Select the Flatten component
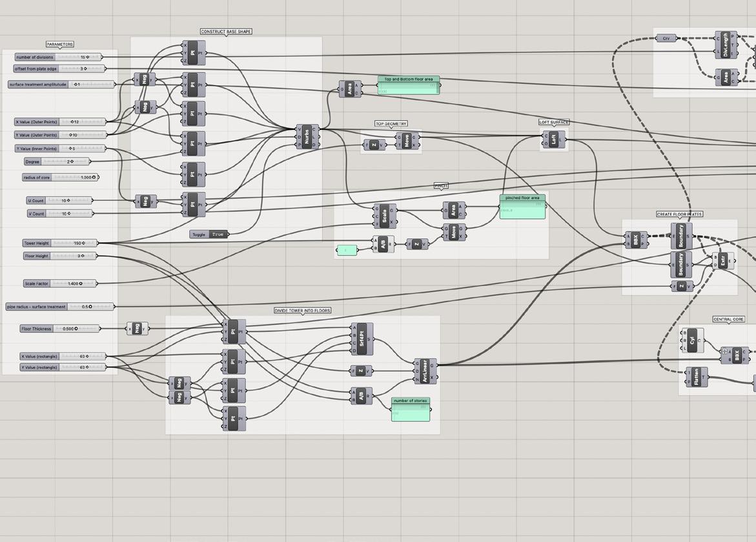 coord(696,377)
